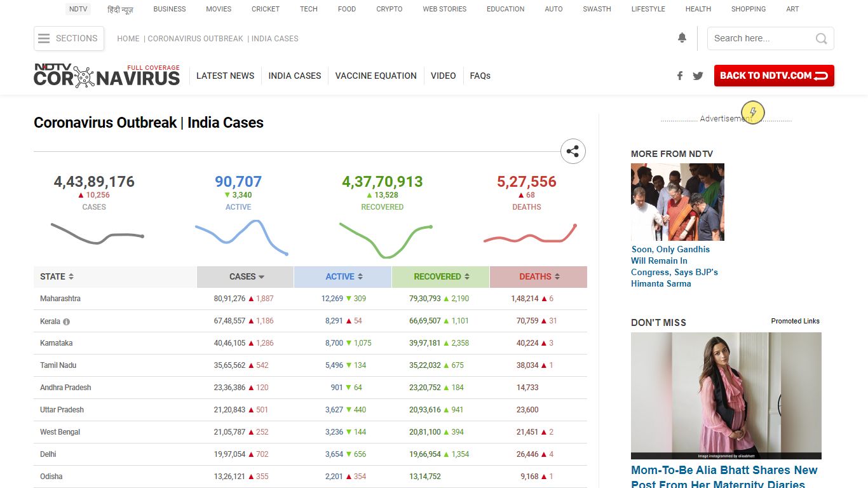
Task: Open the Vaccine Equation tab
Action: click(x=376, y=76)
